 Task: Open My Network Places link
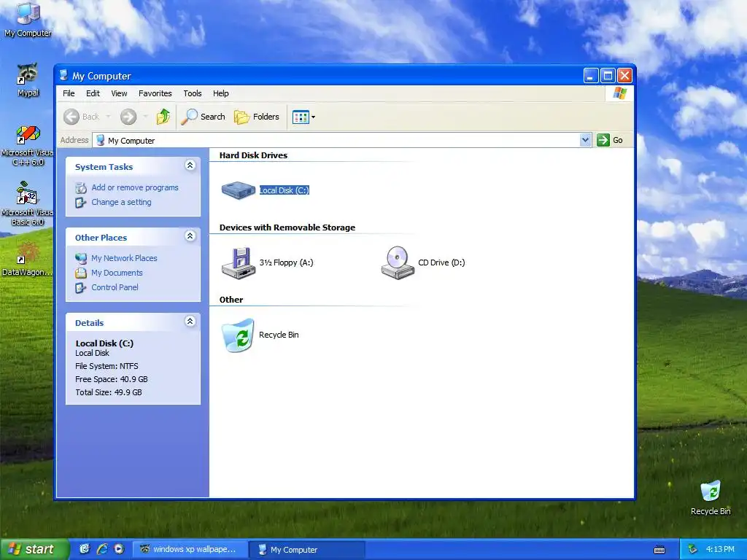tap(124, 258)
